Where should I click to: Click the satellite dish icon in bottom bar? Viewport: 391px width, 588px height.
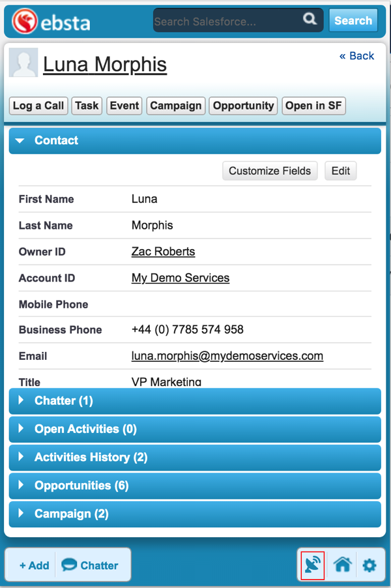tap(313, 565)
